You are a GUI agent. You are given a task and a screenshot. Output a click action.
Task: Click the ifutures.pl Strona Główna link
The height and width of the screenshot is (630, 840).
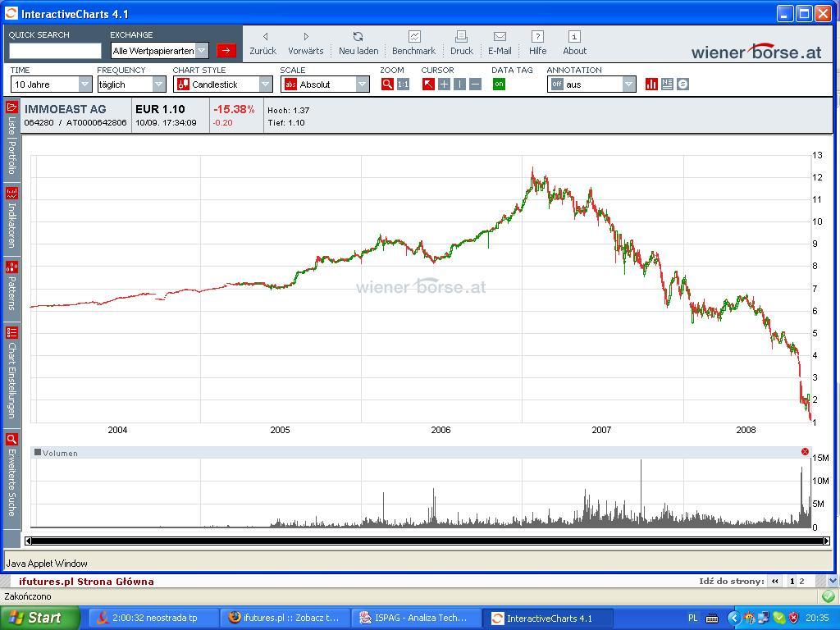click(86, 582)
